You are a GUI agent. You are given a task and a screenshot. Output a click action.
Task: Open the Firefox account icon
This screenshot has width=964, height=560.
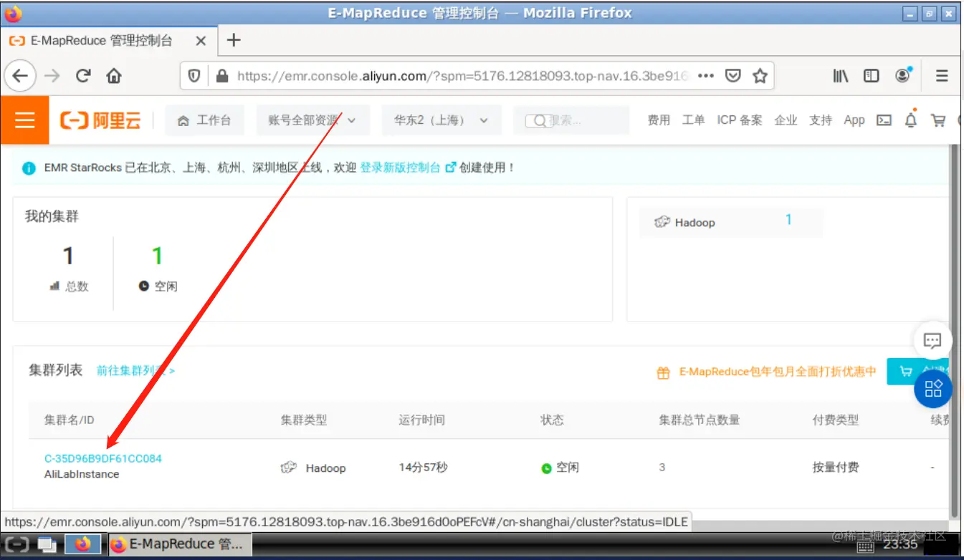[x=903, y=75]
